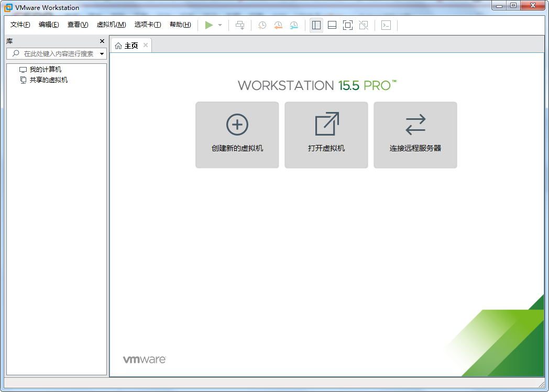Image resolution: width=549 pixels, height=392 pixels.
Task: Click the full screen mode icon
Action: coord(348,25)
